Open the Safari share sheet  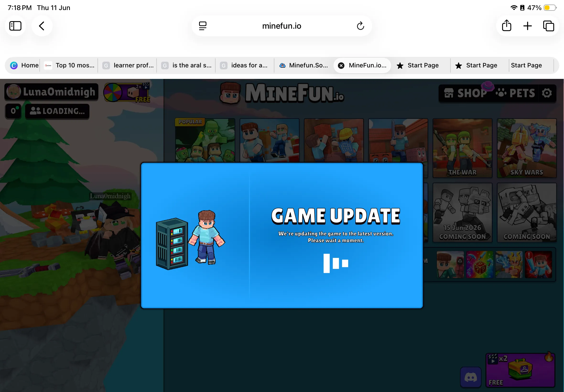pos(507,26)
